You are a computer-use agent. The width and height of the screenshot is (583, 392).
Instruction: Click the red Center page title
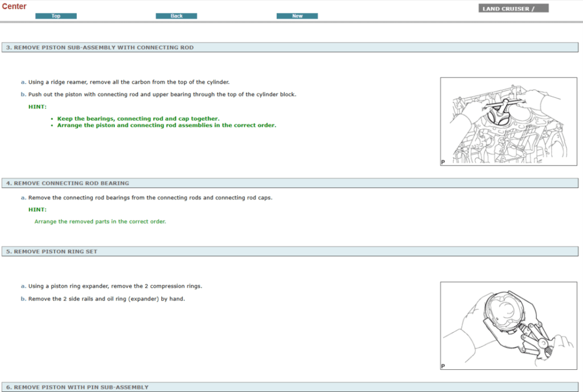[x=14, y=6]
